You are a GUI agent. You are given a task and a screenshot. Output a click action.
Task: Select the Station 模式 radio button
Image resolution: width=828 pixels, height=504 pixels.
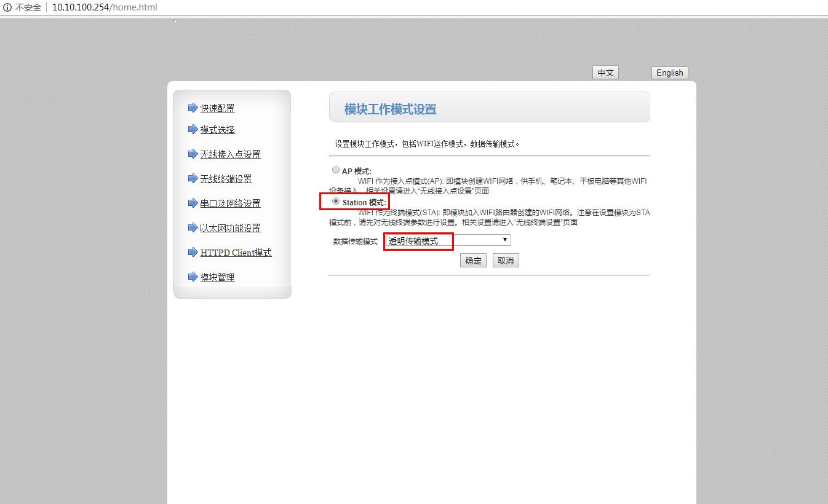click(x=336, y=202)
